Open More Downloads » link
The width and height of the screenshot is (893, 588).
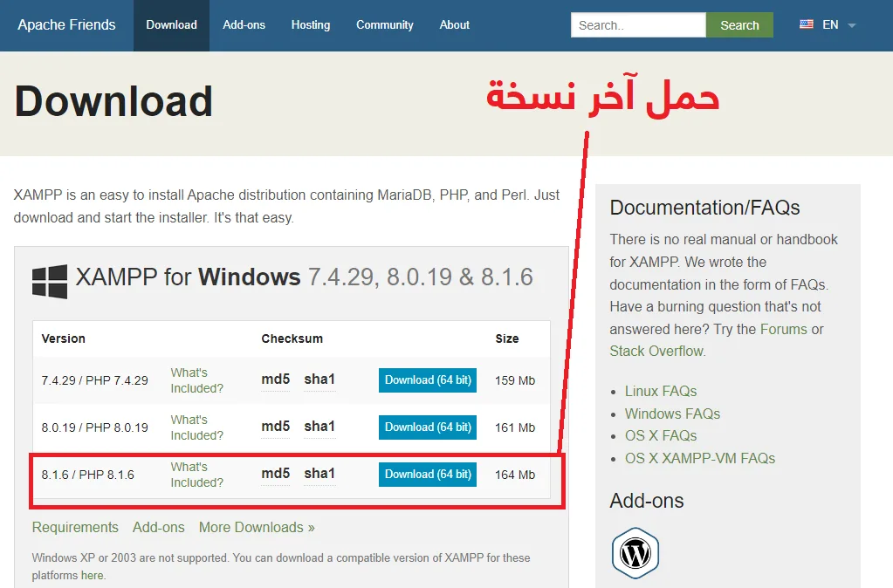pyautogui.click(x=257, y=528)
